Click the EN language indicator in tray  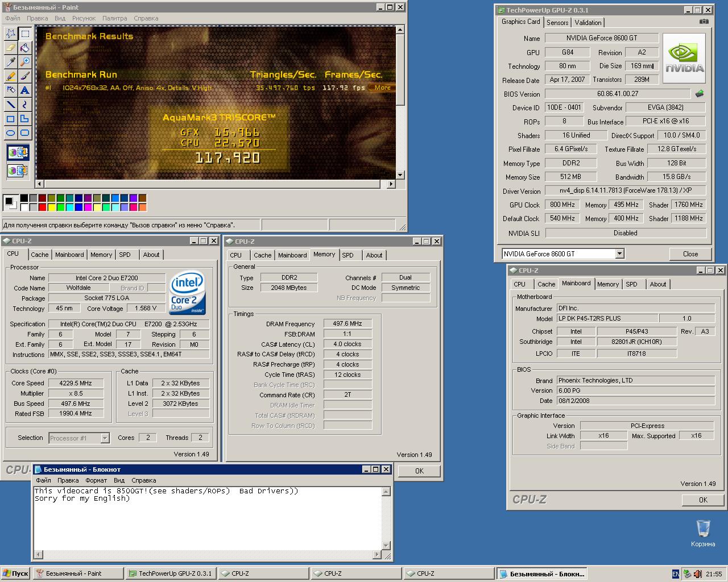point(676,574)
